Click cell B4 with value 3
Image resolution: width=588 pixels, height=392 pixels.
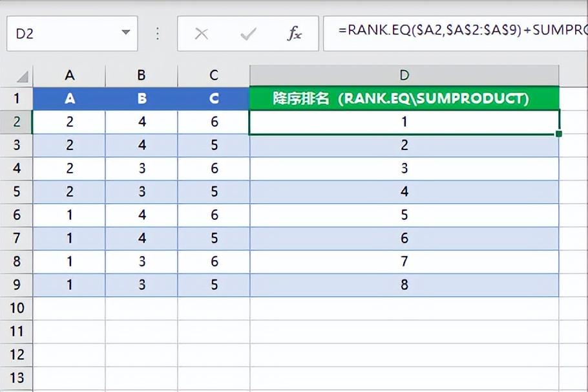tap(142, 168)
